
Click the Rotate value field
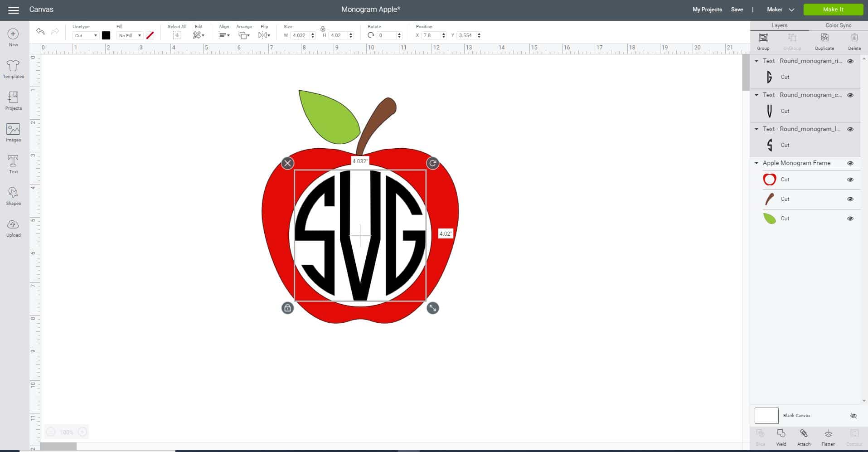(x=387, y=35)
